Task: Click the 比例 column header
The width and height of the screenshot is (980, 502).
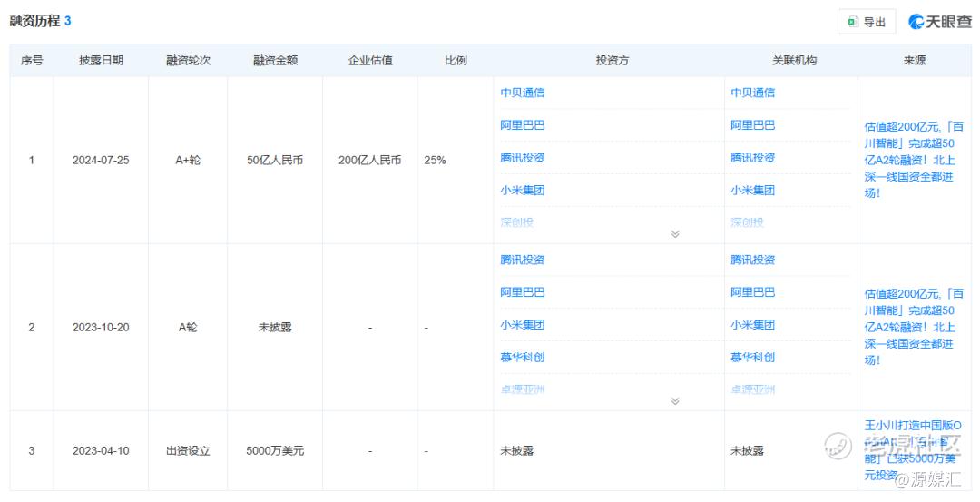Action: pyautogui.click(x=456, y=61)
